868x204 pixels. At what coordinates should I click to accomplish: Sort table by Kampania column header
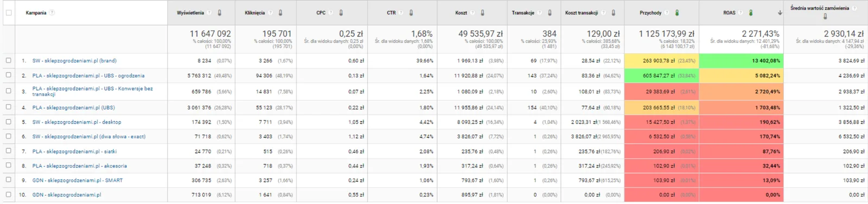tap(36, 12)
